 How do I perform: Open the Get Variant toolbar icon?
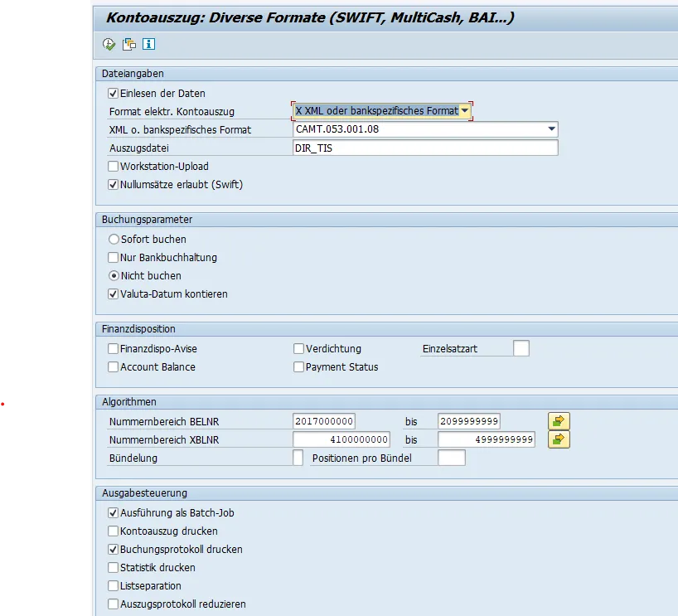point(129,44)
